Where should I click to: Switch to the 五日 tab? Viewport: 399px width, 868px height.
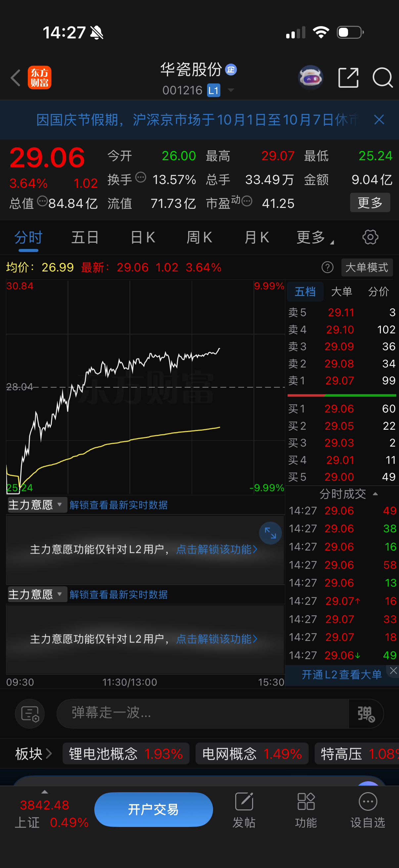[x=85, y=238]
